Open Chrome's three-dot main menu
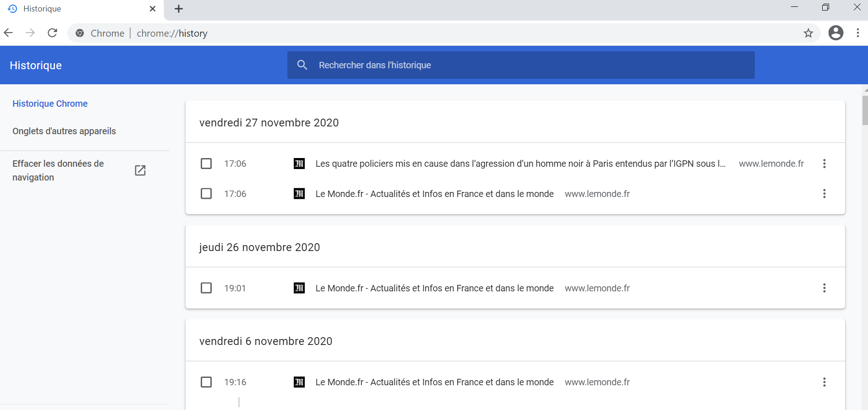868x410 pixels. tap(858, 33)
